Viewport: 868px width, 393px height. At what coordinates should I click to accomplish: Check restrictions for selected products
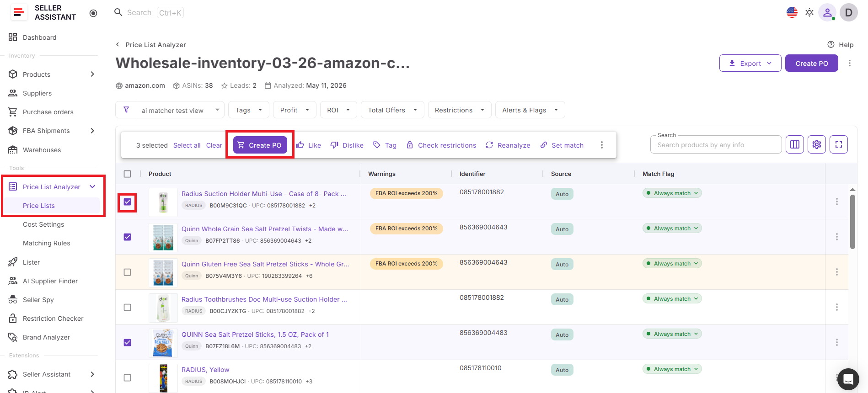441,145
